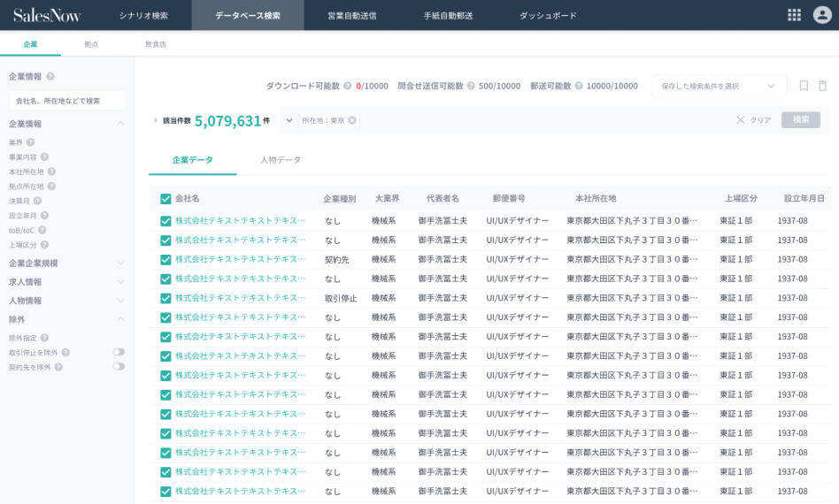Image resolution: width=839 pixels, height=504 pixels.
Task: Open the 設立年月 filter option
Action: click(22, 216)
